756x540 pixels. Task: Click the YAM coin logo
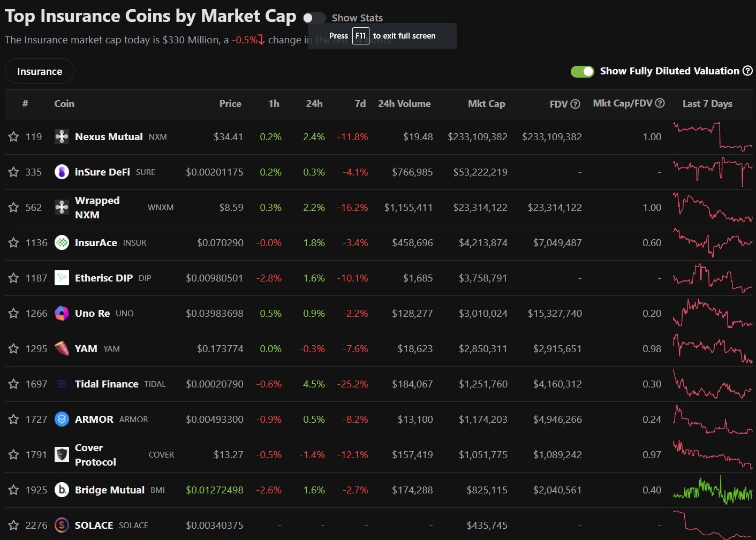click(x=62, y=349)
